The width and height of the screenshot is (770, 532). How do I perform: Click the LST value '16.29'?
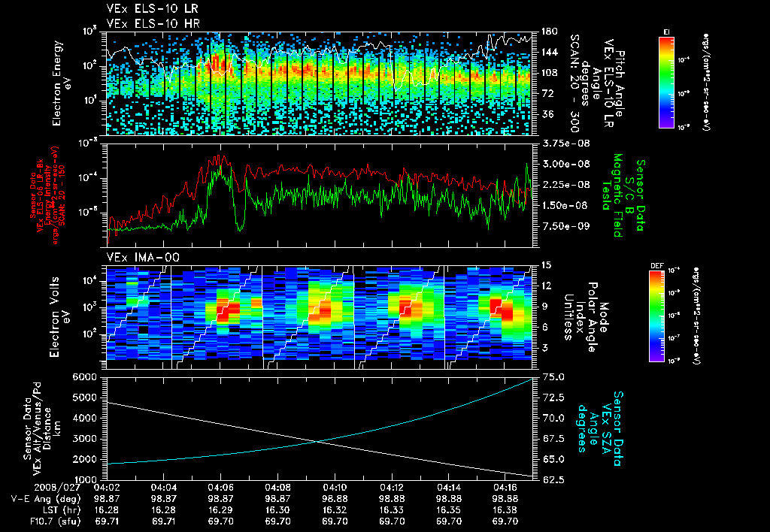pyautogui.click(x=220, y=510)
